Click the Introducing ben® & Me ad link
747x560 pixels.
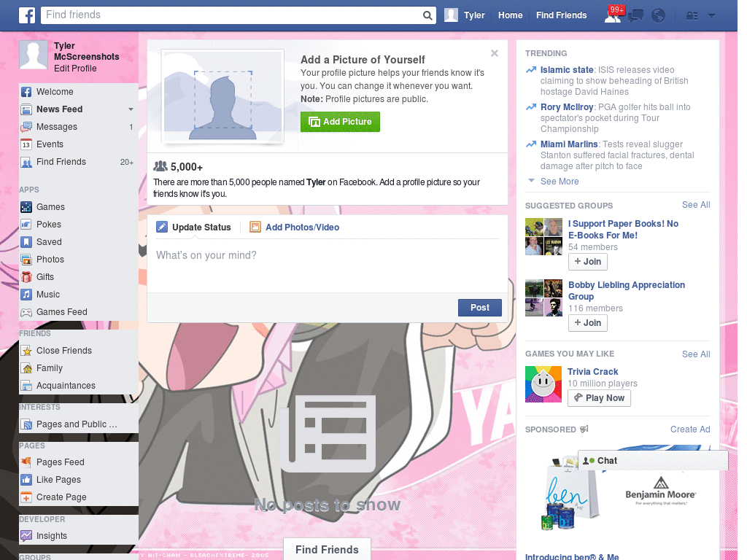tap(572, 556)
